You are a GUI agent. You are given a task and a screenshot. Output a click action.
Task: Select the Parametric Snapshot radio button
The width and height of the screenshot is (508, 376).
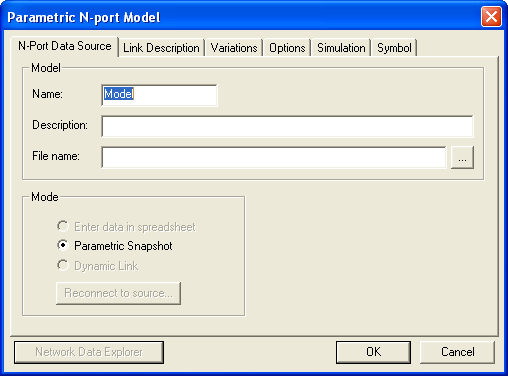tap(63, 246)
